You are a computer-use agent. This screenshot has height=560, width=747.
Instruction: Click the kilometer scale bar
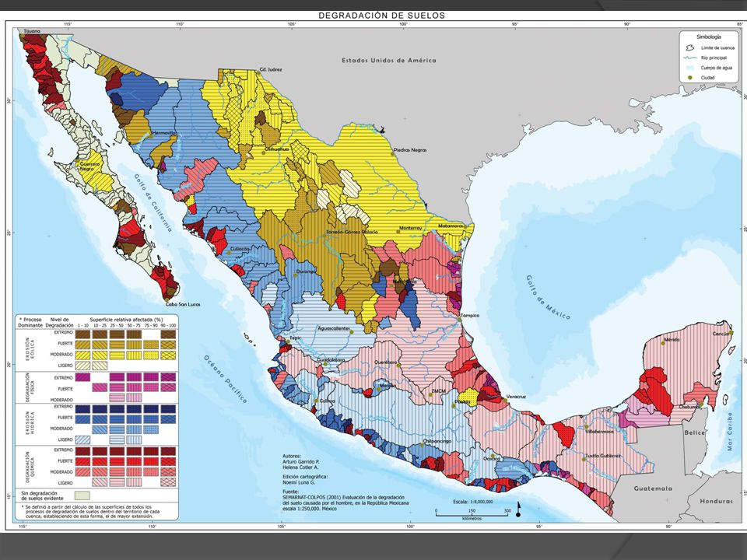(x=471, y=515)
